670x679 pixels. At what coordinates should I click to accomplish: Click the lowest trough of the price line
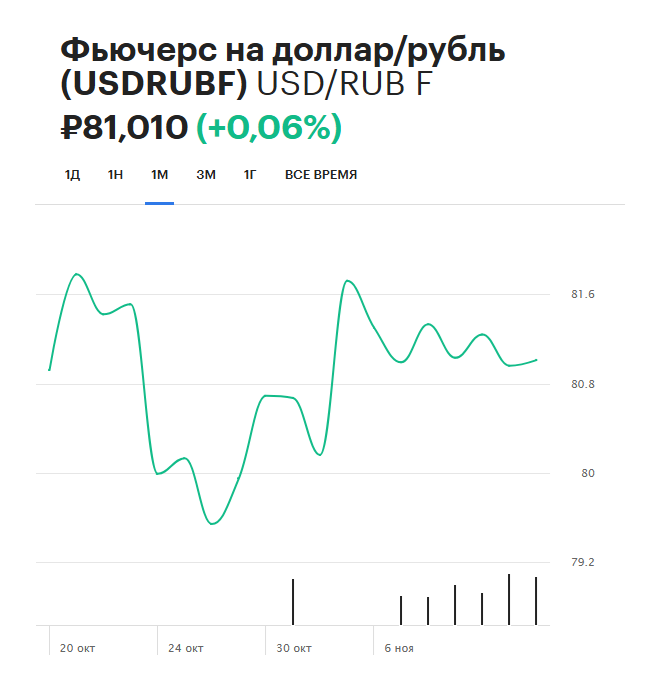(212, 523)
